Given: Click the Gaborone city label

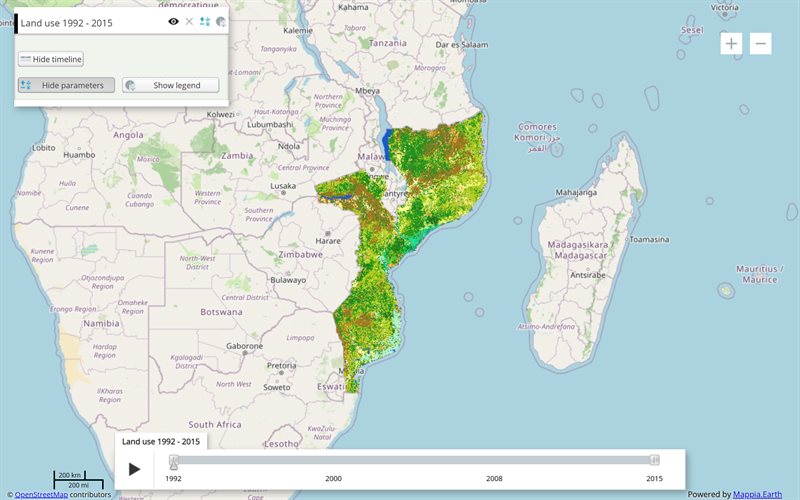Looking at the screenshot, I should pos(244,346).
